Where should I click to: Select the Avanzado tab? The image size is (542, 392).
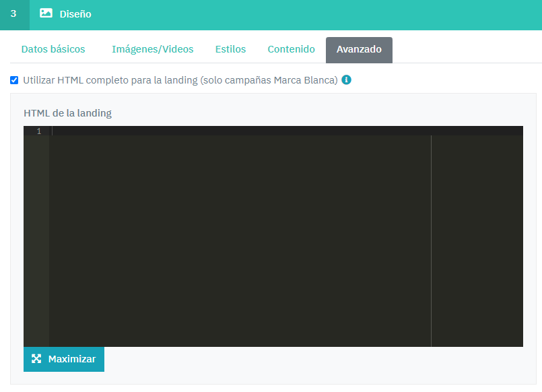[x=359, y=50]
